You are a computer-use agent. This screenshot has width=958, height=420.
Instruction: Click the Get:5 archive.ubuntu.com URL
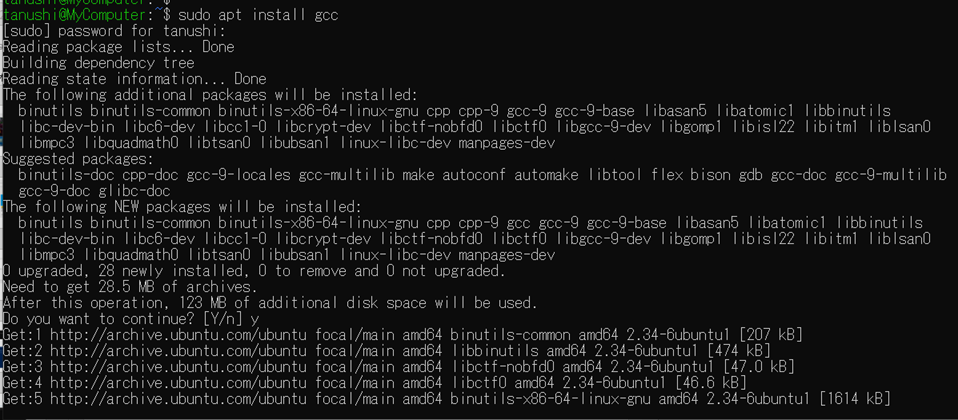coord(180,399)
